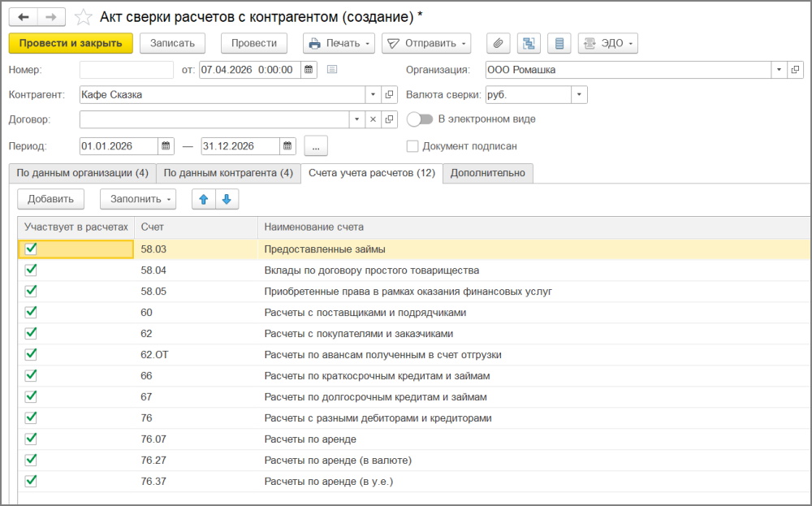Check the «Документ подписан» checkbox

tap(412, 146)
